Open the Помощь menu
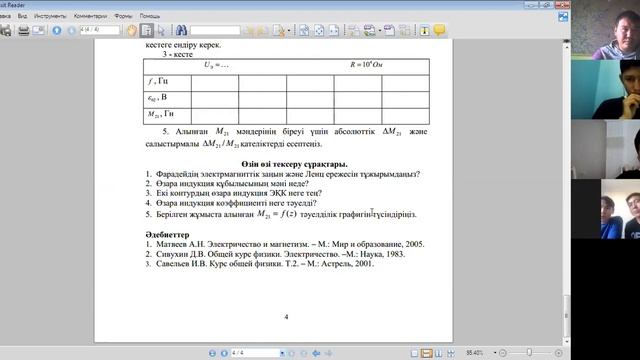This screenshot has height=360, width=640. (149, 16)
